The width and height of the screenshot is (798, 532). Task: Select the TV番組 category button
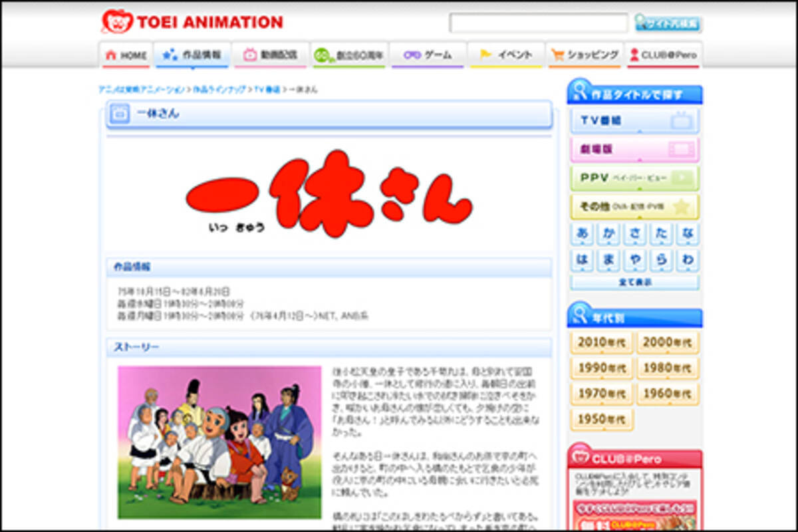pyautogui.click(x=634, y=121)
